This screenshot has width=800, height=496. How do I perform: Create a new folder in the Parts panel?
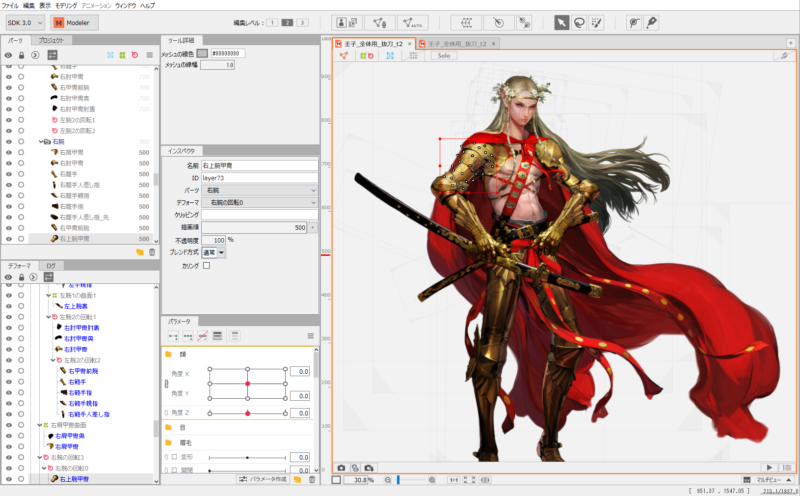point(140,252)
